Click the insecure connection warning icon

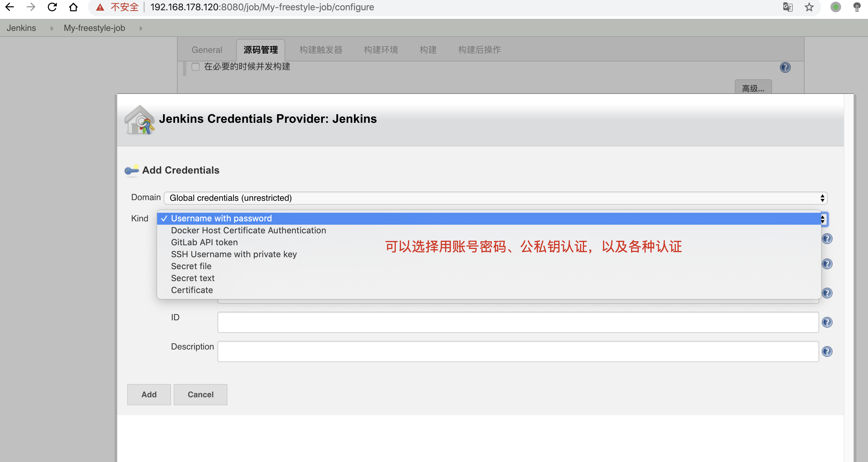point(100,7)
